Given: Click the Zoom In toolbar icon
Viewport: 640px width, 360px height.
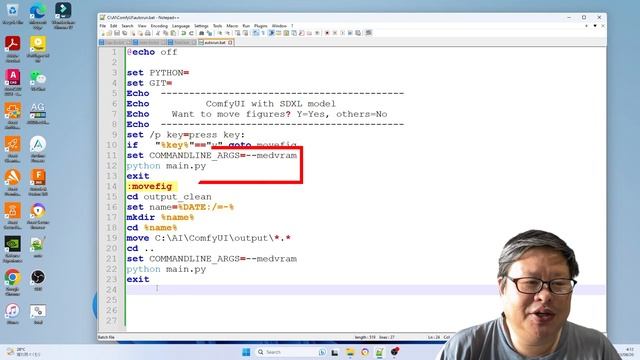Looking at the screenshot, I should 220,33.
